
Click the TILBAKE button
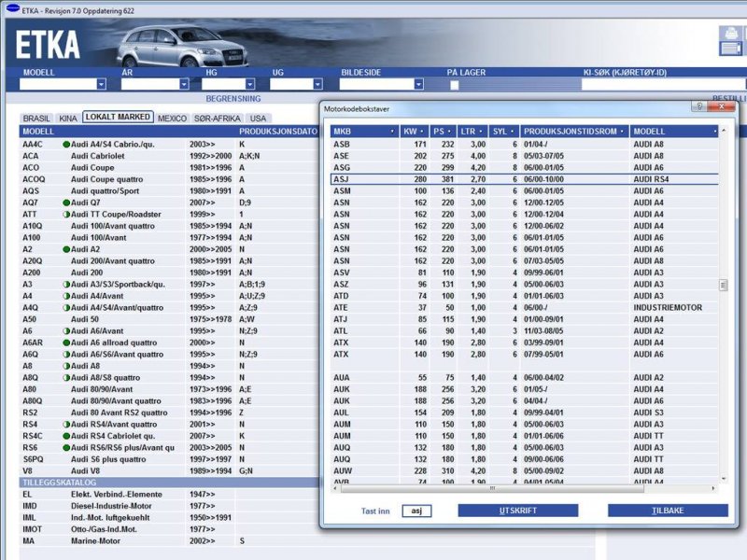[x=667, y=511]
